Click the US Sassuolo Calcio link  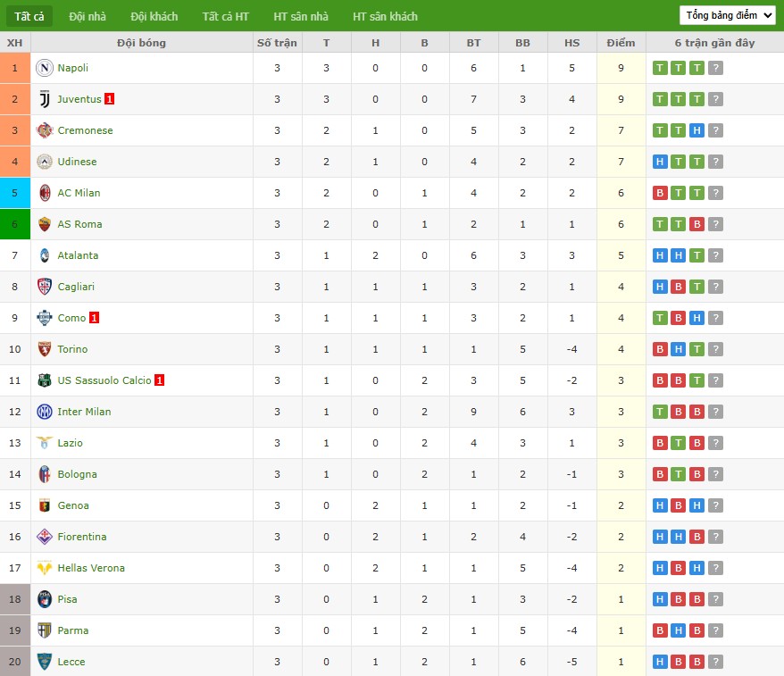104,380
